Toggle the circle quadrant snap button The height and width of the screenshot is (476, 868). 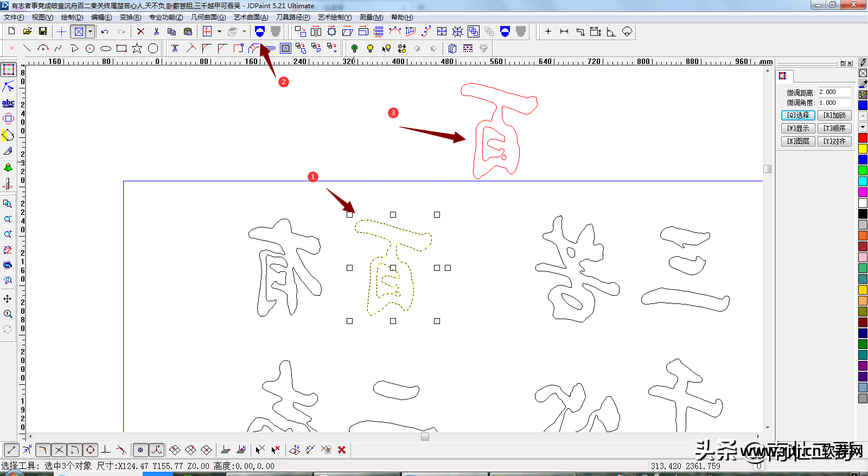point(91,450)
